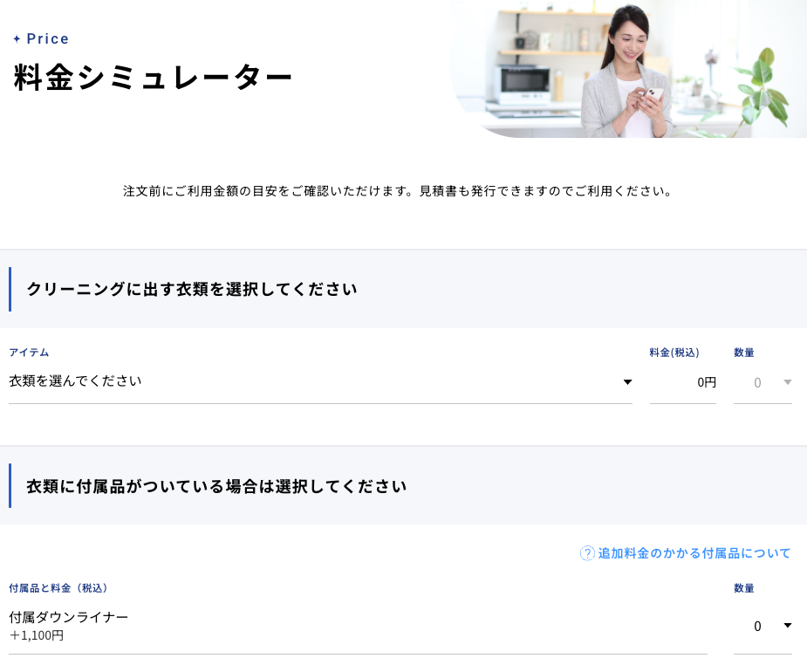Viewport: 807px width, 672px height.
Task: Click the +1,100円 accessory price text
Action: coord(37,635)
